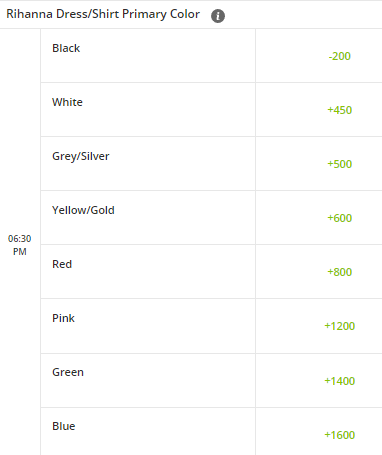The image size is (382, 455).
Task: Pick Green at +1400 odds
Action: tap(339, 381)
